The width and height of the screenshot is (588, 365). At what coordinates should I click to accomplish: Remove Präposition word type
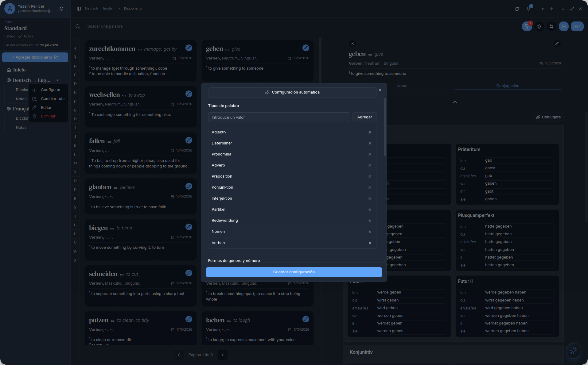click(370, 177)
